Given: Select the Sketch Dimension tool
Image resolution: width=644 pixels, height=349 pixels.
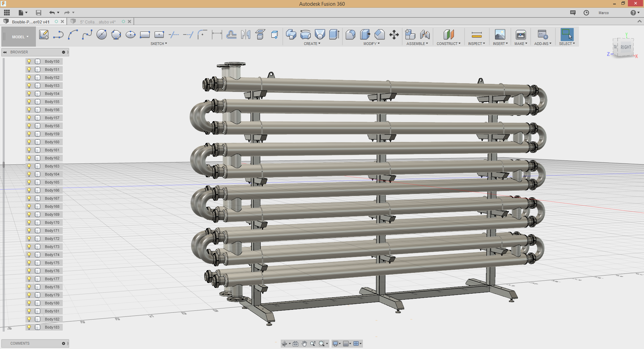Looking at the screenshot, I should (x=217, y=35).
